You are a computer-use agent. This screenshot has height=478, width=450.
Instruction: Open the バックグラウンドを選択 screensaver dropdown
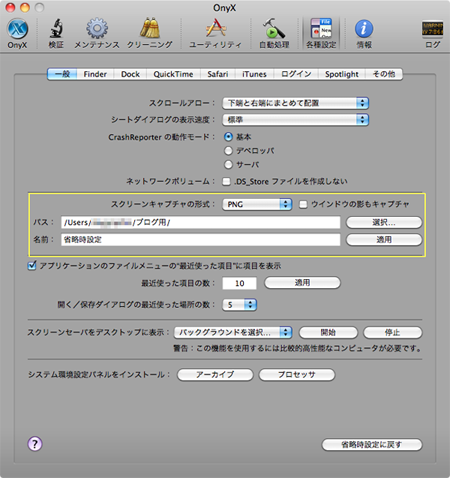point(233,332)
